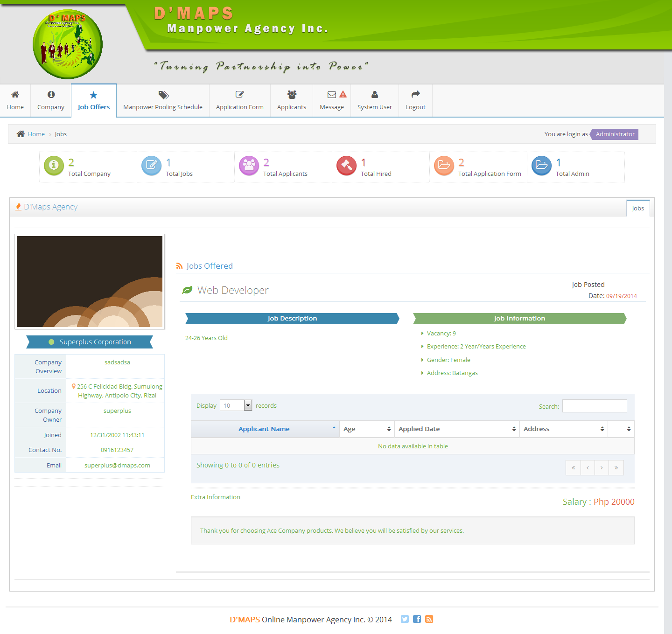Sort table by Applicant Name column
This screenshot has width=672, height=634.
(x=264, y=429)
